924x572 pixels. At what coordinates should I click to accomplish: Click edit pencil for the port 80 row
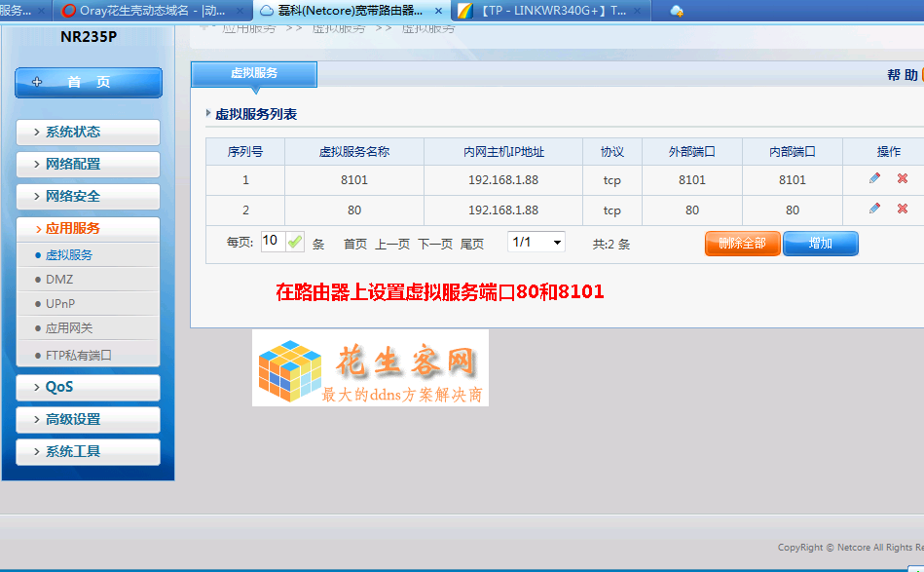pyautogui.click(x=874, y=209)
